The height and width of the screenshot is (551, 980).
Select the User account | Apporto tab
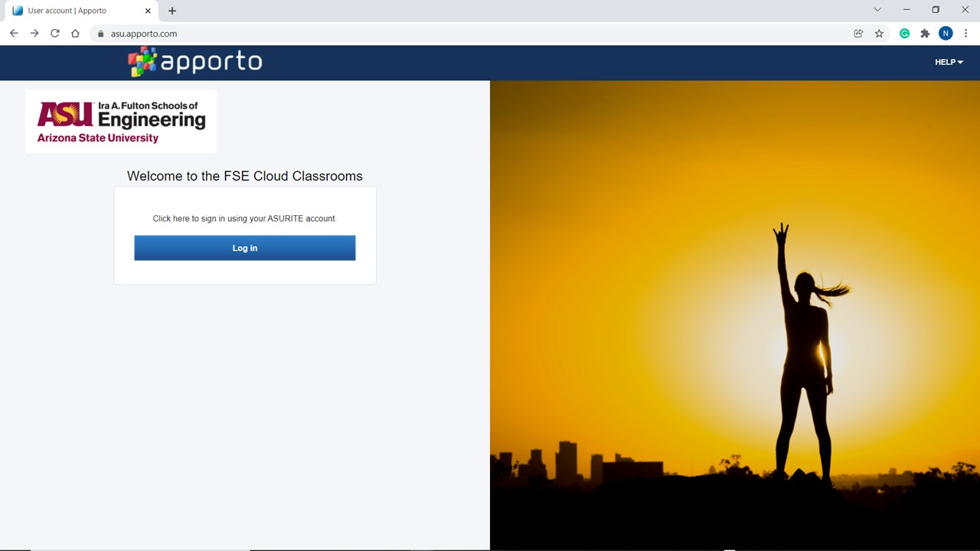82,11
